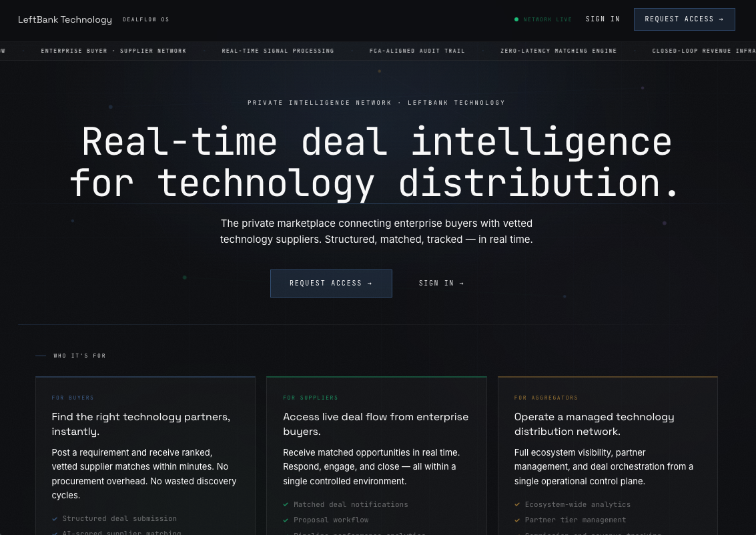Viewport: 756px width, 535px height.
Task: Click ticker item FCA-Aligned Audit Trail
Action: [x=417, y=51]
